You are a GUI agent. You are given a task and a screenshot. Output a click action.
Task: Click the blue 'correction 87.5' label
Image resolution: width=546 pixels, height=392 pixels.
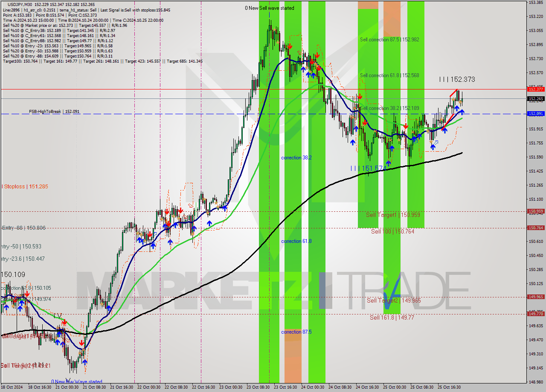[x=296, y=332]
